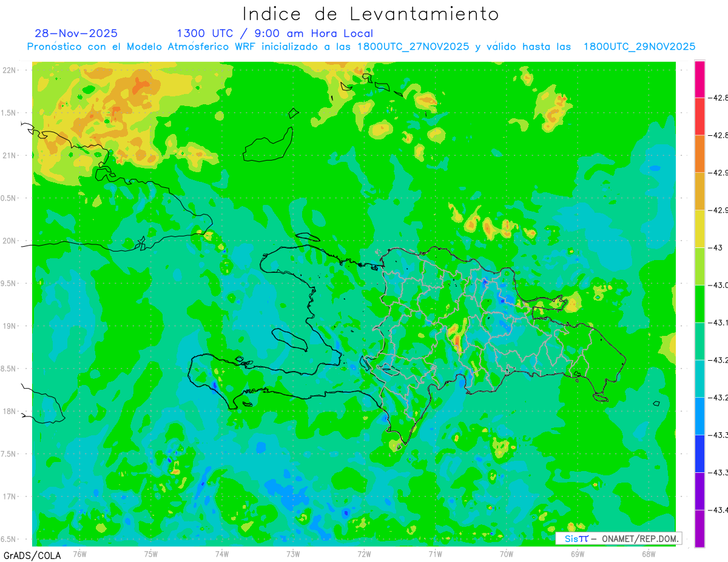Select the light blue legend swatch
This screenshot has width=728, height=562.
tap(699, 416)
